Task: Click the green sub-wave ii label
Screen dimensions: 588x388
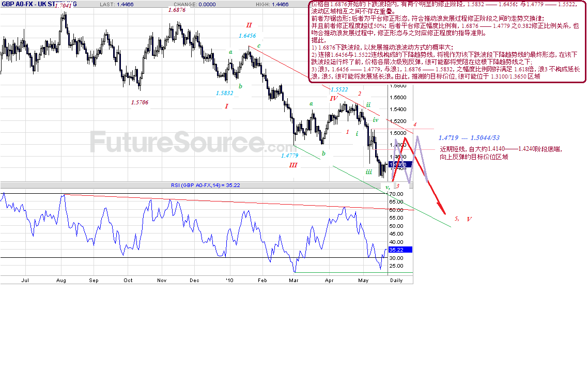Action: pos(368,105)
